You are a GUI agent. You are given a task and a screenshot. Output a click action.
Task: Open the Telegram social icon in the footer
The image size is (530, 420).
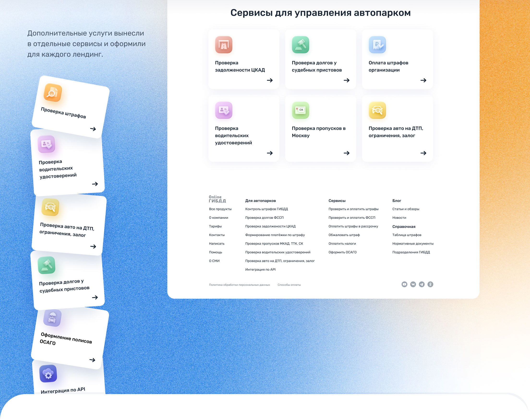click(422, 285)
